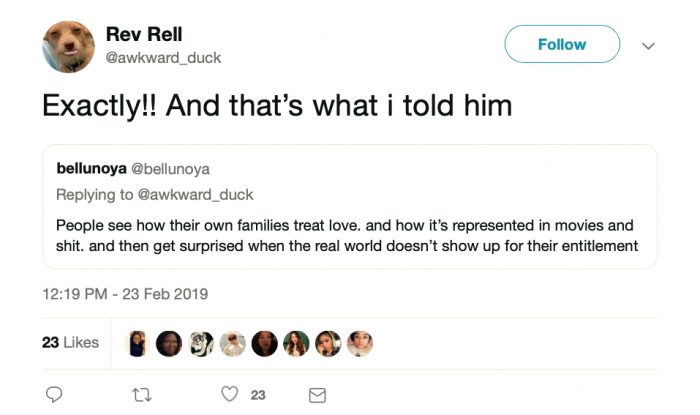Click the sixth liker avatar in Likes row

pos(298,343)
